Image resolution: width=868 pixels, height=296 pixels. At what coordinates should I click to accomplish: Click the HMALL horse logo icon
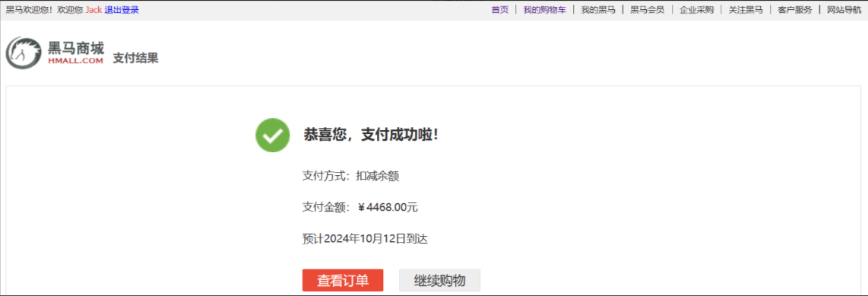pyautogui.click(x=24, y=53)
